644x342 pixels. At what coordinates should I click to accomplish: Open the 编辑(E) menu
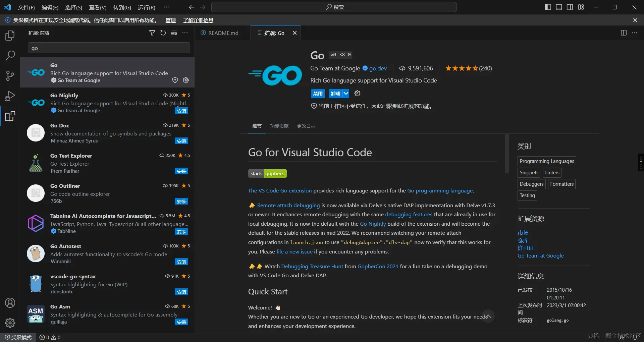point(50,7)
